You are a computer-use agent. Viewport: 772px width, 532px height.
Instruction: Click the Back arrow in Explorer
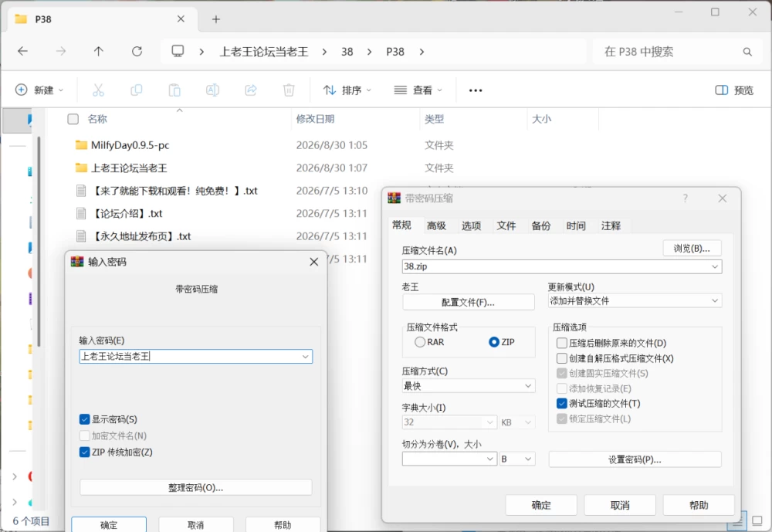[x=22, y=51]
